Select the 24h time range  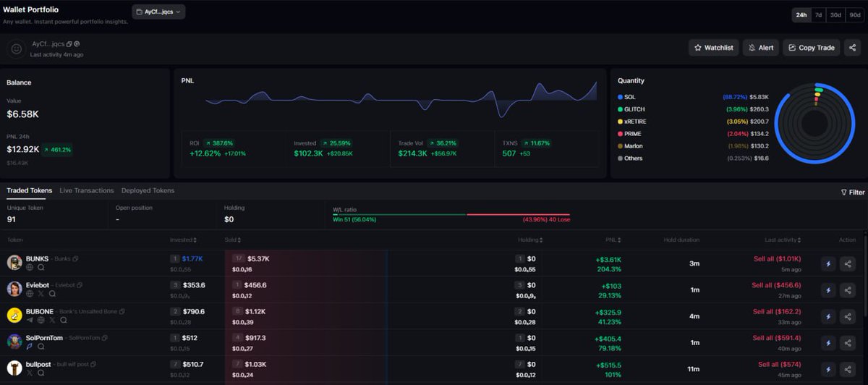[801, 14]
